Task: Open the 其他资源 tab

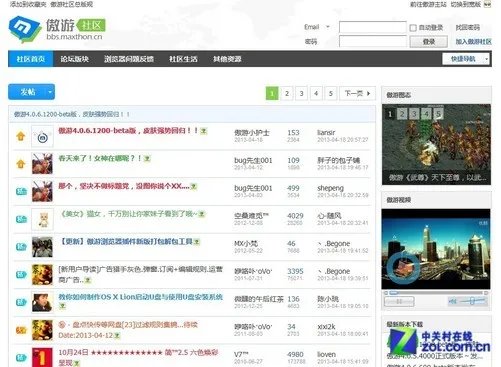Action: coord(227,59)
